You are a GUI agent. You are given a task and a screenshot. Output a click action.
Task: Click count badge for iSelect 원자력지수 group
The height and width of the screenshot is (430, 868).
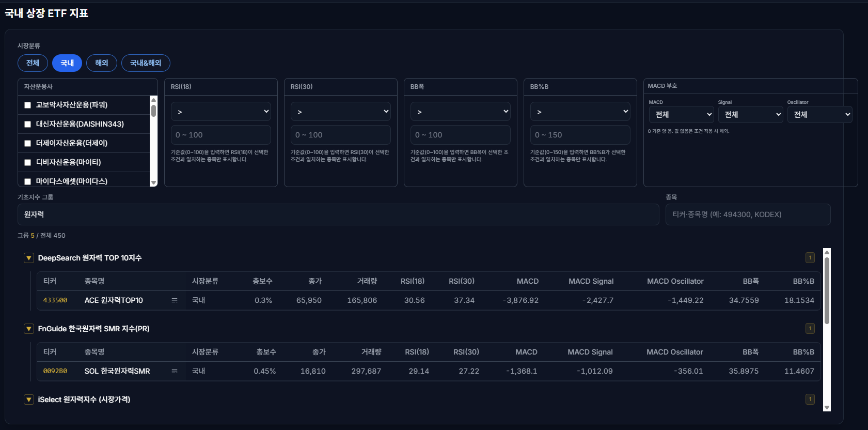coord(810,400)
